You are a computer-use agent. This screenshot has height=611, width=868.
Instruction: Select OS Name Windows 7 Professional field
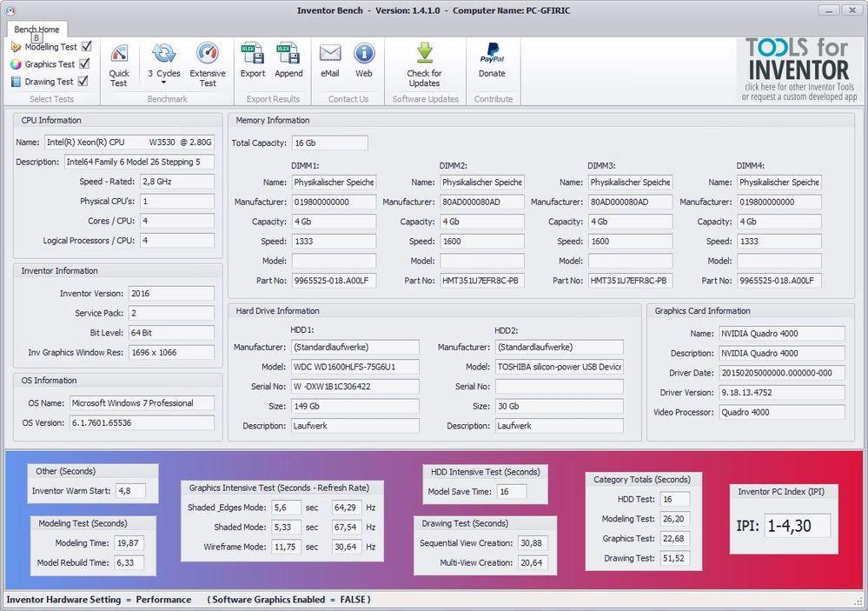(x=142, y=403)
